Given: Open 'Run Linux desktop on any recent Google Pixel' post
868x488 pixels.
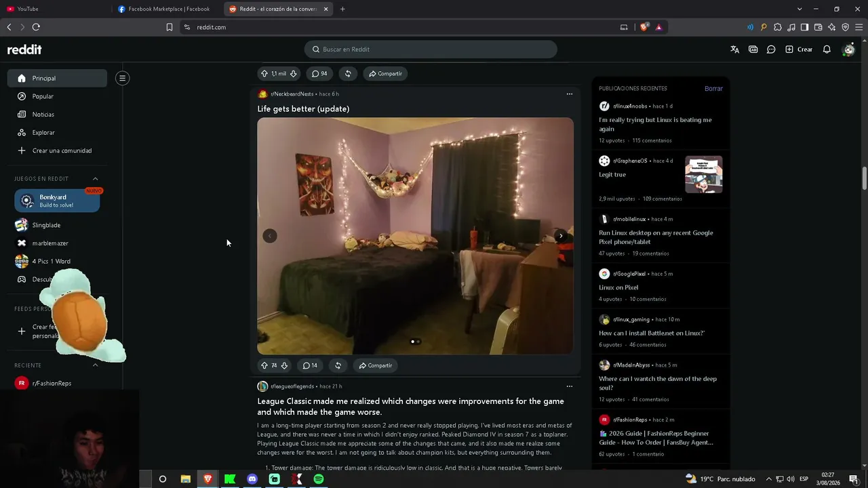Looking at the screenshot, I should (656, 237).
